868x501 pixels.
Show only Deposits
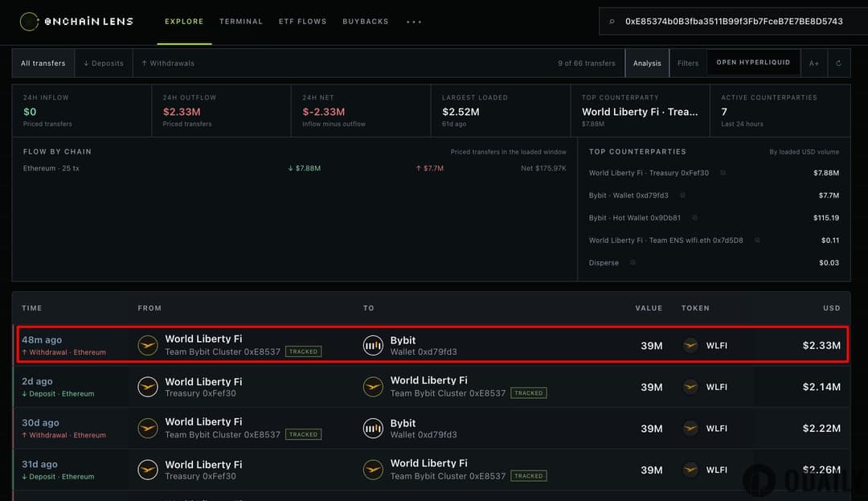coord(104,63)
